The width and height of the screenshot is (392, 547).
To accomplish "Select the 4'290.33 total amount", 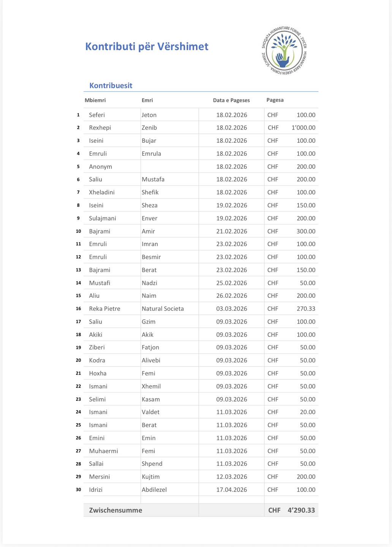I will click(301, 510).
